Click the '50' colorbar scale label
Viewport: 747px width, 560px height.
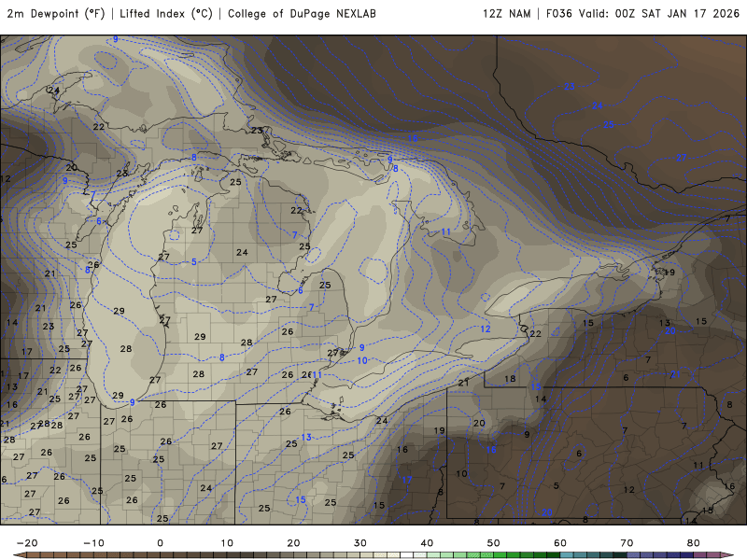pyautogui.click(x=494, y=543)
